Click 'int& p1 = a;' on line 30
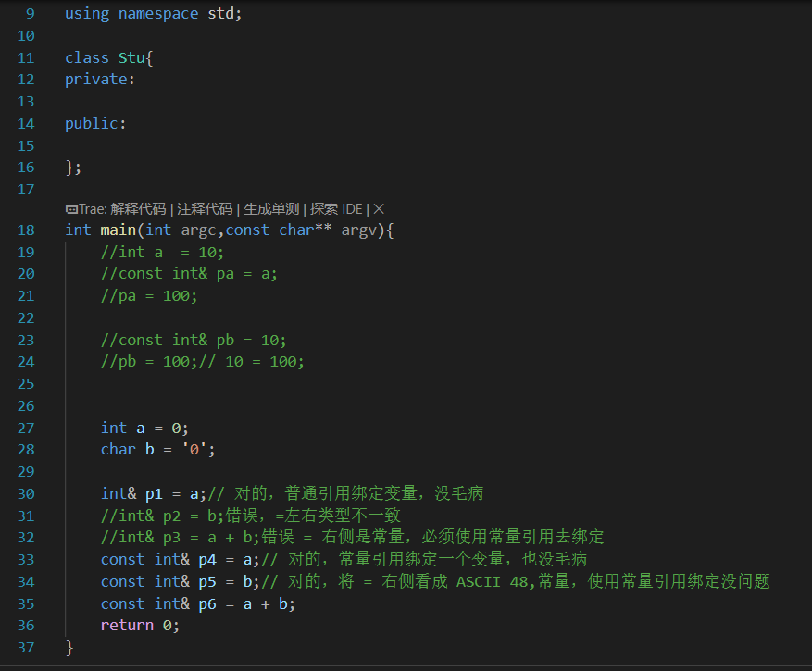 (154, 494)
